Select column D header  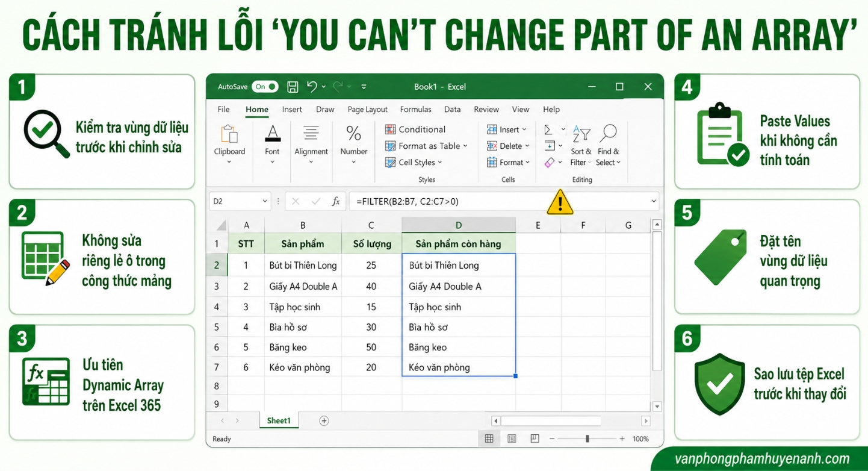(459, 225)
